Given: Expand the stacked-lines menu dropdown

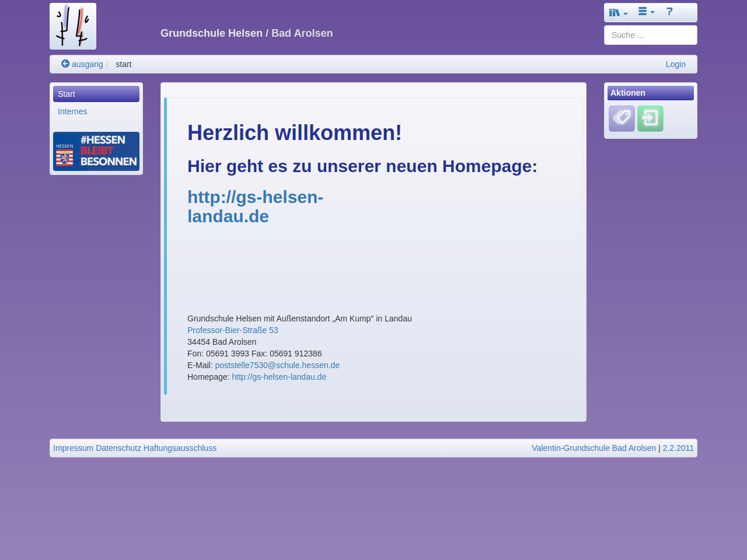Looking at the screenshot, I should [x=646, y=12].
